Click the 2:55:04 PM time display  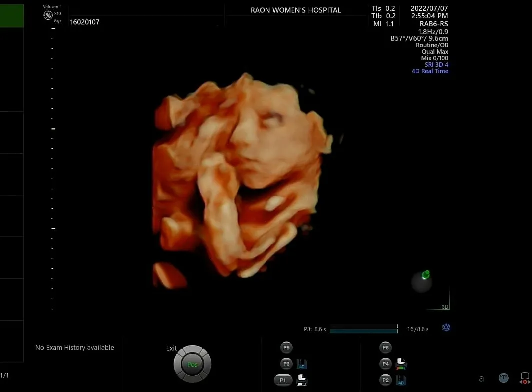[429, 16]
